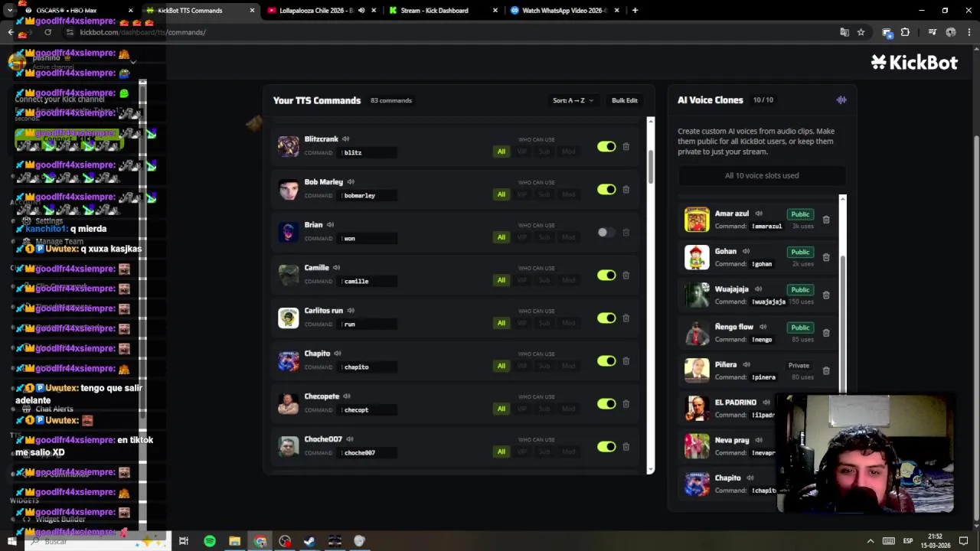This screenshot has height=551, width=980.
Task: Bookmark this page with the star icon
Action: tap(861, 32)
